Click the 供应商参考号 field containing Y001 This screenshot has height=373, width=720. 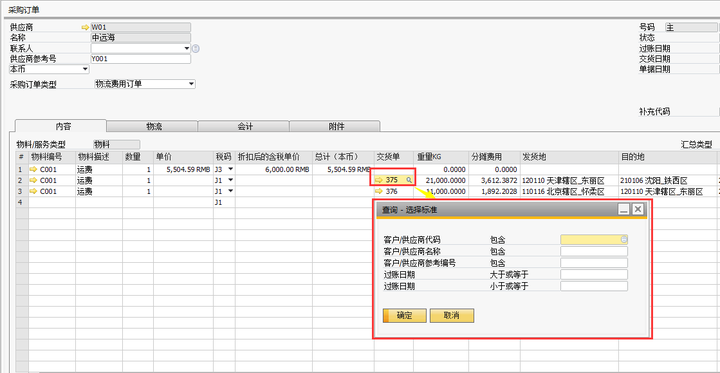click(141, 59)
